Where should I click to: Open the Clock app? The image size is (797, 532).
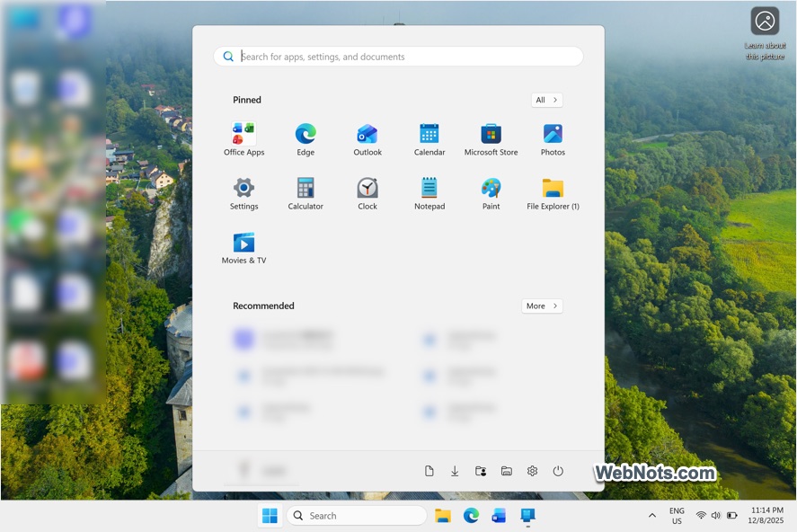(368, 193)
